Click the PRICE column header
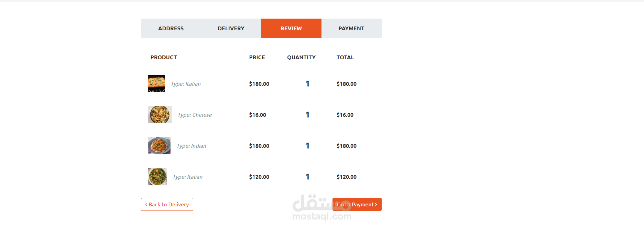This screenshot has width=644, height=226. 257,57
